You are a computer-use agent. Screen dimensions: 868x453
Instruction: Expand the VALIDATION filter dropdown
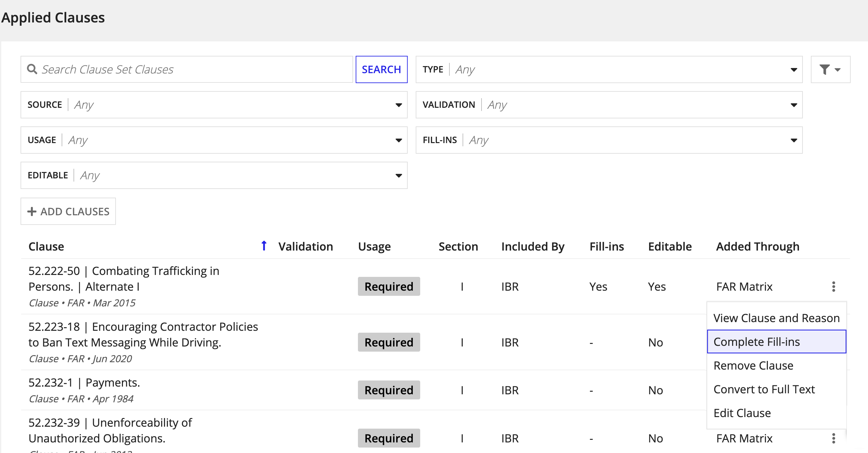pos(609,105)
